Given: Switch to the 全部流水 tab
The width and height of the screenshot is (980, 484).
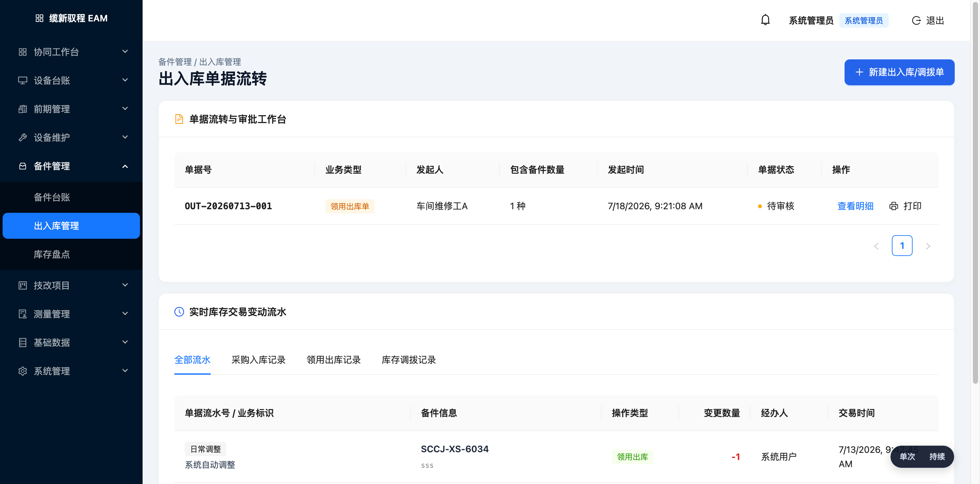Looking at the screenshot, I should (x=192, y=360).
